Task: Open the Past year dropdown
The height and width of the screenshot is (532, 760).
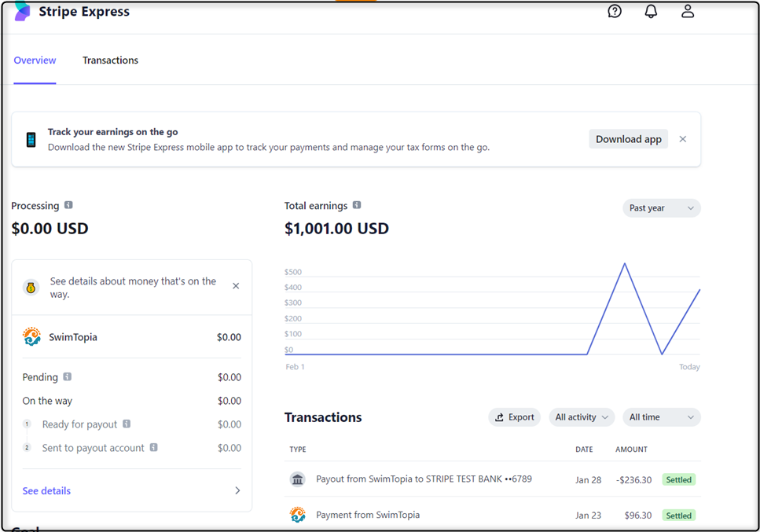Action: (x=662, y=208)
